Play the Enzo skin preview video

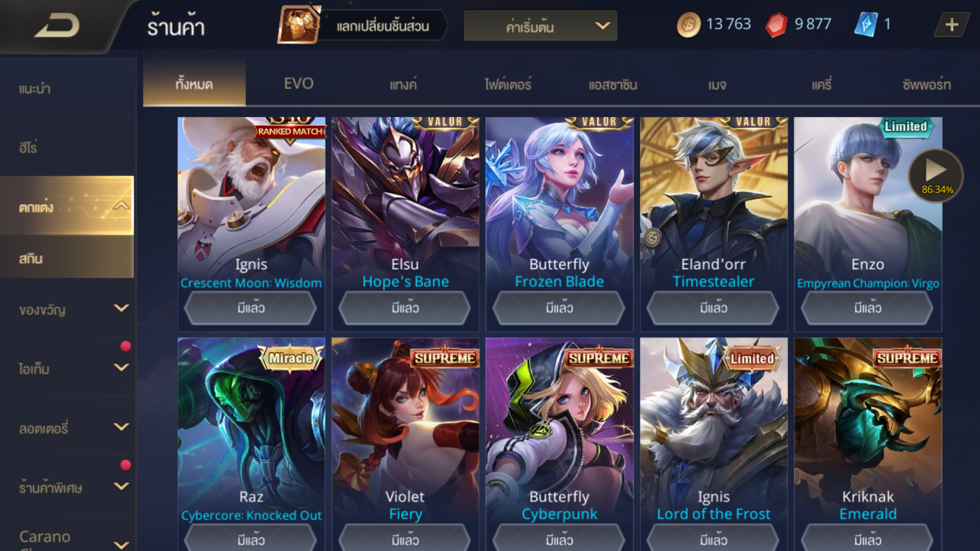click(x=935, y=176)
